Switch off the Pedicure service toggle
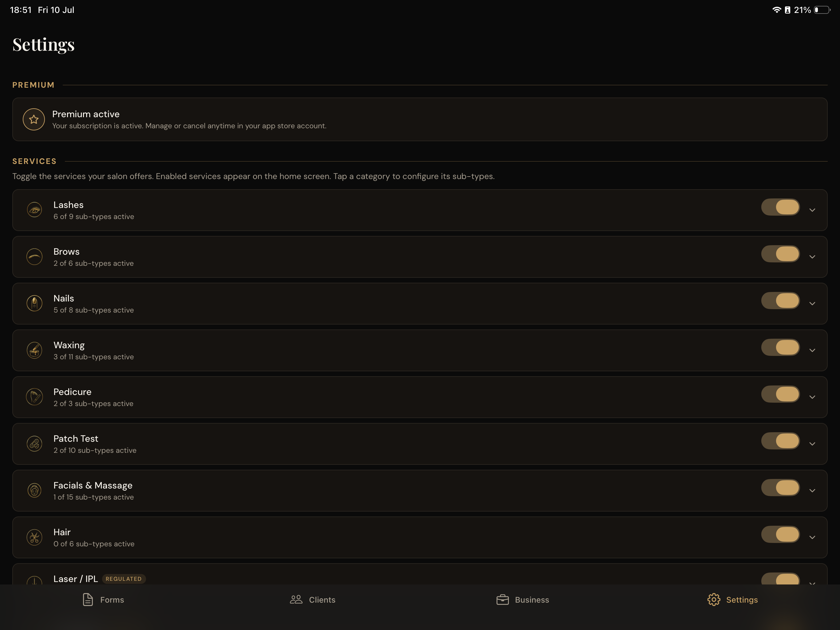Screen dimensions: 840x630 (x=780, y=394)
